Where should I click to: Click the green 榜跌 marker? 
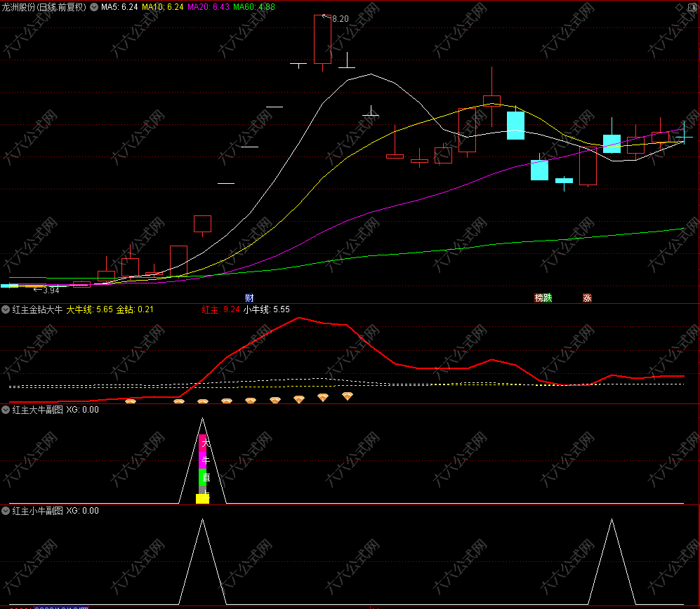543,297
